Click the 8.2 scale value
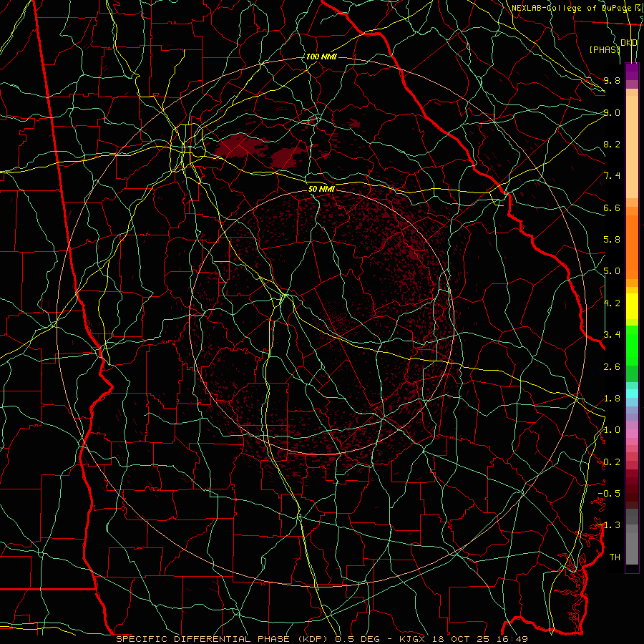This screenshot has width=644, height=644. [612, 144]
